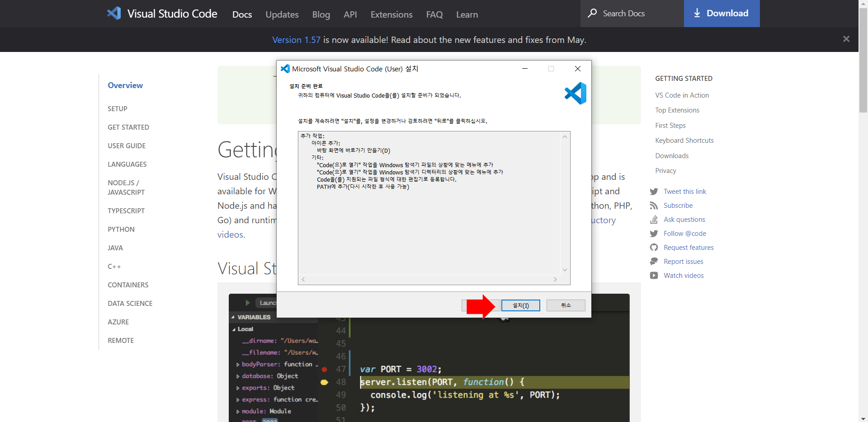Image resolution: width=868 pixels, height=422 pixels.
Task: Click the search magnifier icon
Action: click(x=592, y=13)
